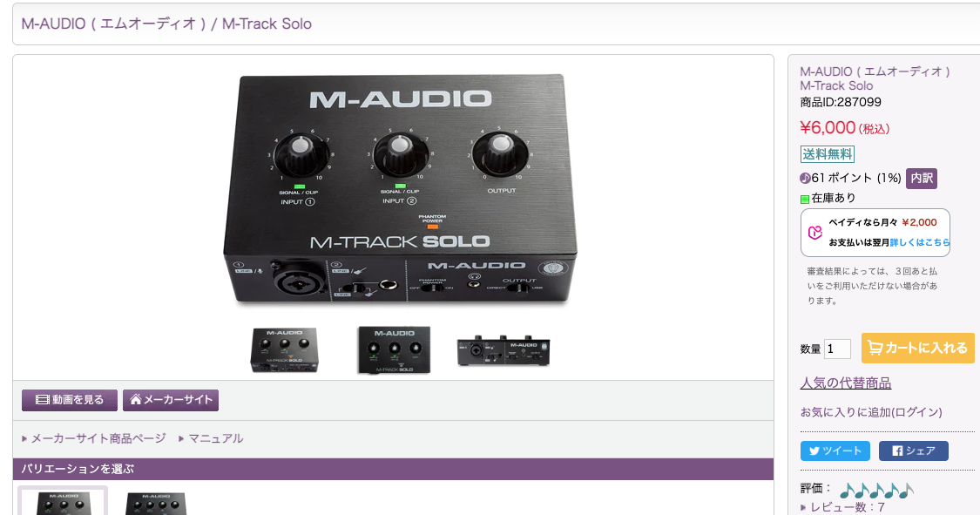Click the shopping cart icon
Image resolution: width=980 pixels, height=515 pixels.
[875, 348]
